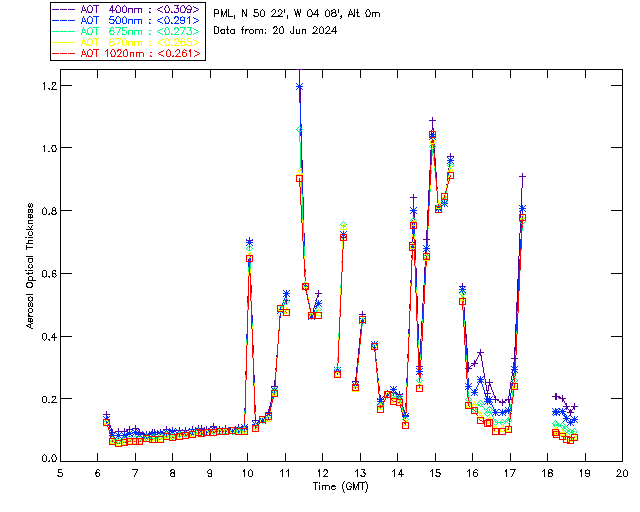The height and width of the screenshot is (512, 640).
Task: Click the 500nm peak marker near 1.2
Action: coord(300,87)
